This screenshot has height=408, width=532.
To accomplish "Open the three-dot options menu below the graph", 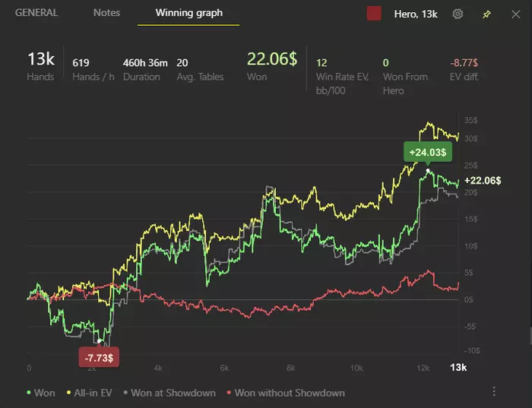I will pyautogui.click(x=494, y=392).
